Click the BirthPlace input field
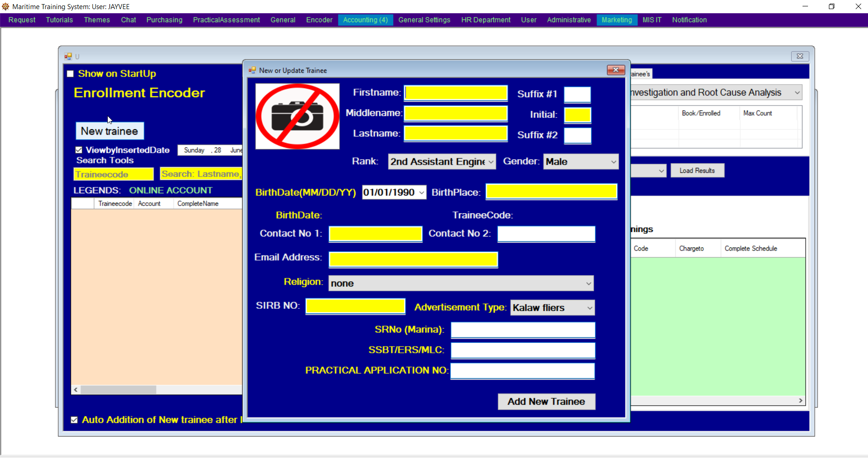This screenshot has height=458, width=868. tap(552, 191)
